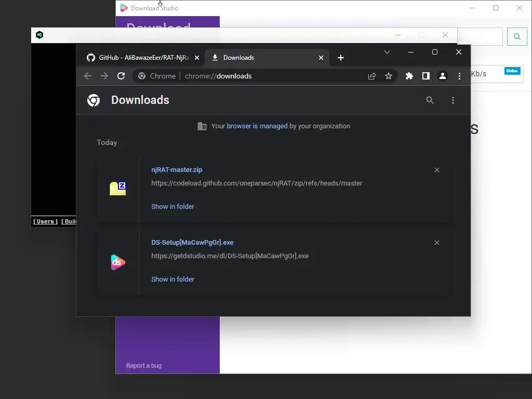
Task: Open DS-Setup[MaCawPgGr].exe file link
Action: pyautogui.click(x=192, y=242)
